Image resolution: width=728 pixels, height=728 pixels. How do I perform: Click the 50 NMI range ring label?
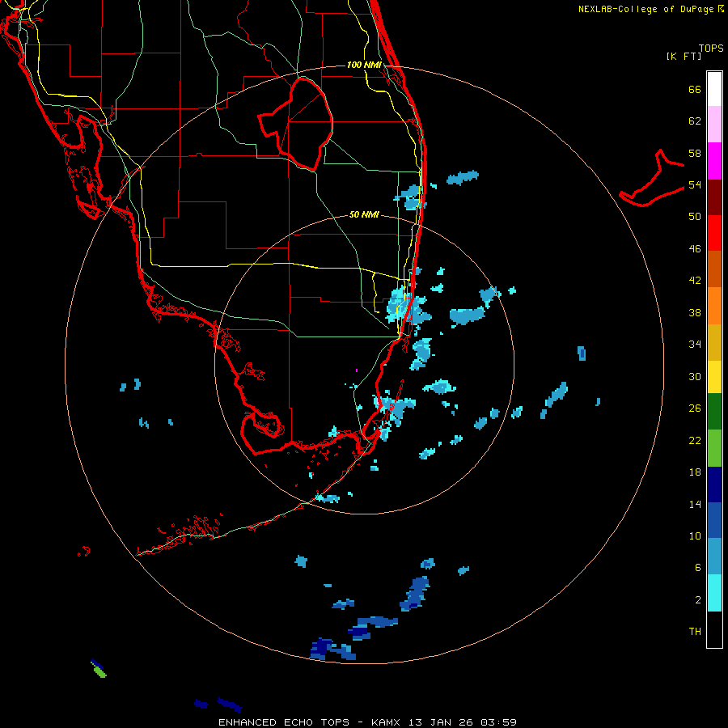click(x=364, y=214)
